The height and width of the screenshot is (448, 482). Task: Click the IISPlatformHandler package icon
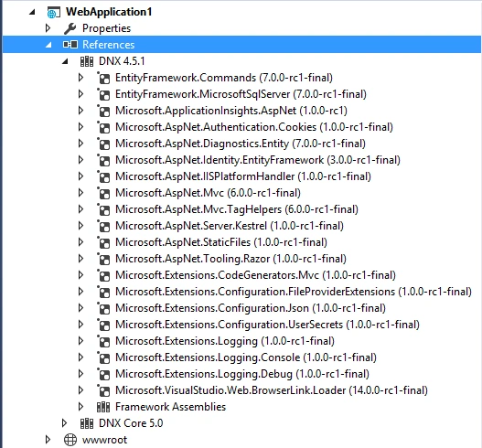(103, 176)
